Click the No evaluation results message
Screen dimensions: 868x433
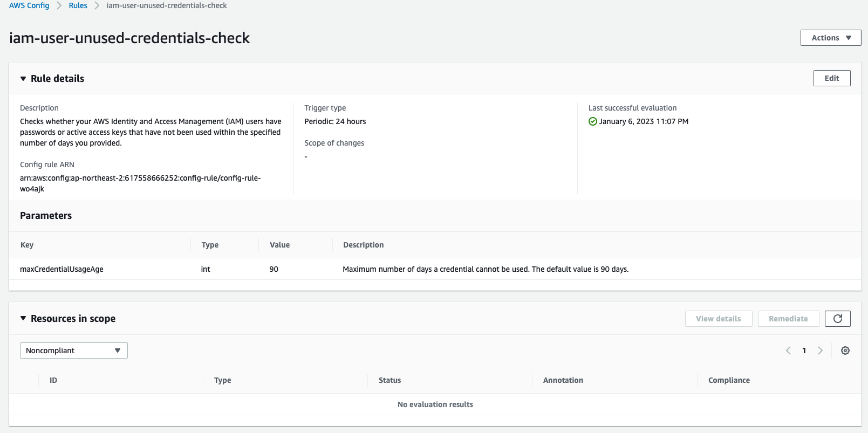point(435,404)
